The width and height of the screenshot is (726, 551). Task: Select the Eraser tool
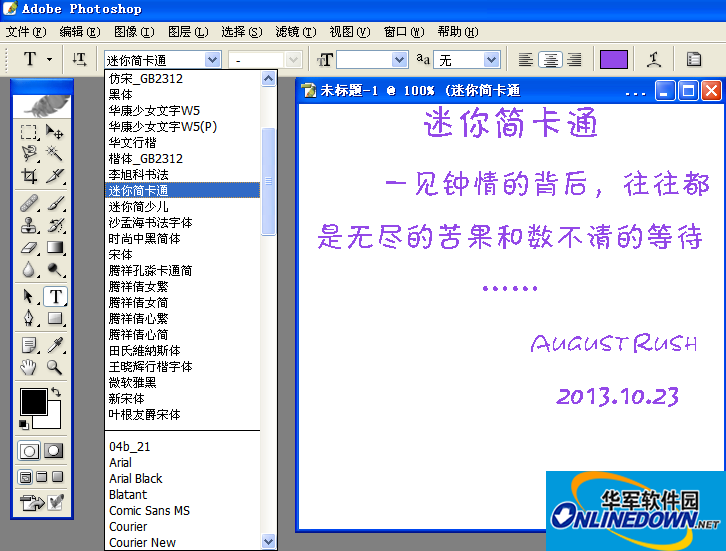(29, 247)
